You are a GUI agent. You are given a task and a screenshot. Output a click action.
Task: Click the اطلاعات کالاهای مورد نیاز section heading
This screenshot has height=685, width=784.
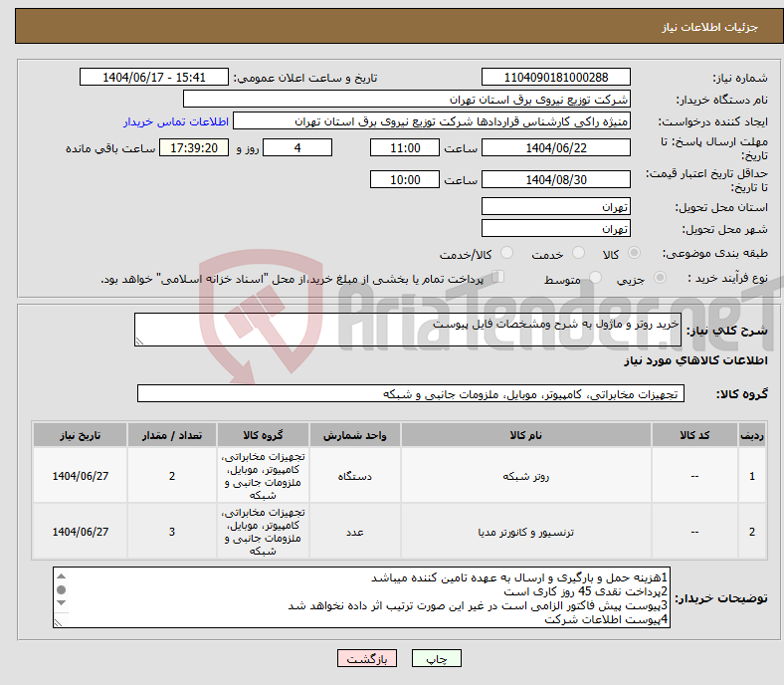point(695,360)
